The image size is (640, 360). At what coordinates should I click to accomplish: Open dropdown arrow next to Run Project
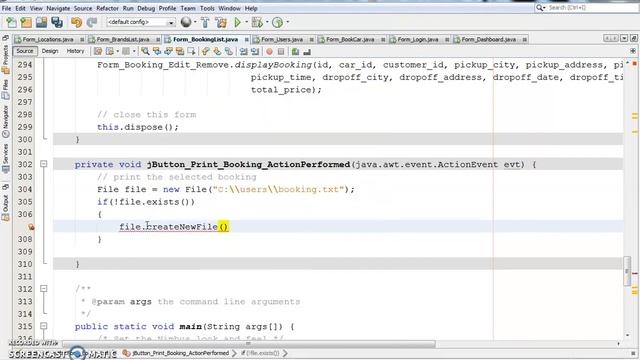pos(246,22)
